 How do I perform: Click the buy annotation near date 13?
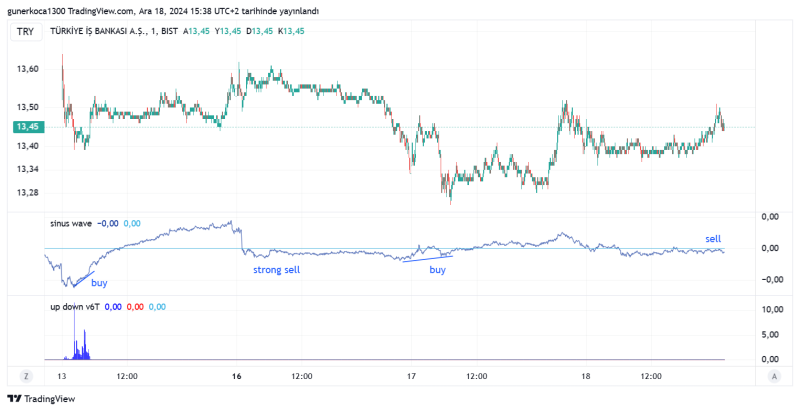point(99,283)
